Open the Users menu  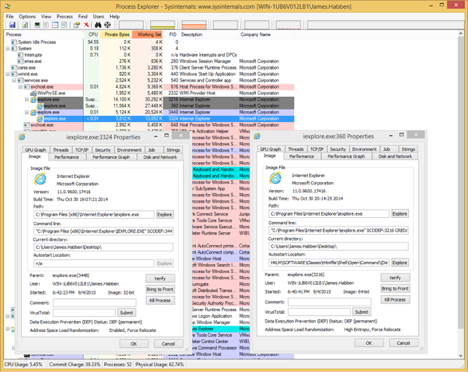pyautogui.click(x=98, y=16)
